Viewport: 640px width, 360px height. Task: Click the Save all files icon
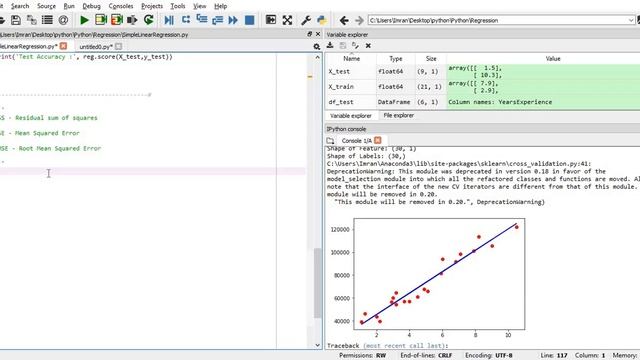pos(31,20)
